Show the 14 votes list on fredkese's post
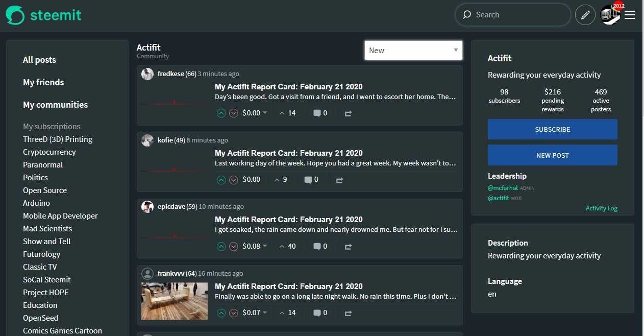644x336 pixels. (287, 113)
